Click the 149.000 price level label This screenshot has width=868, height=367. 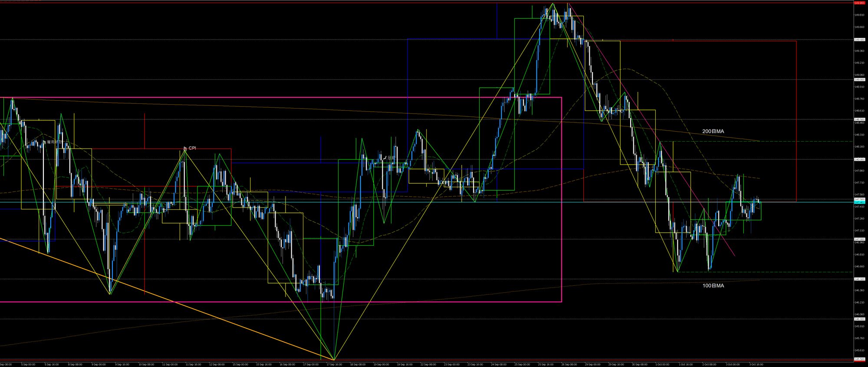tap(859, 79)
